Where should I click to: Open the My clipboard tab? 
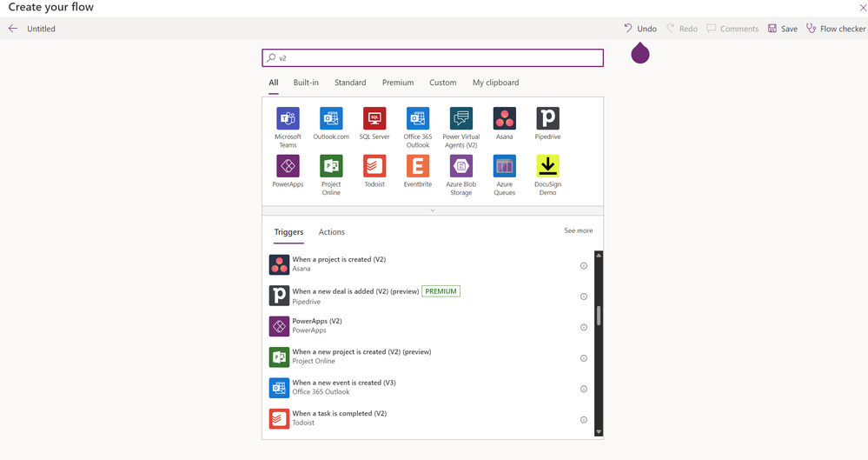[495, 83]
